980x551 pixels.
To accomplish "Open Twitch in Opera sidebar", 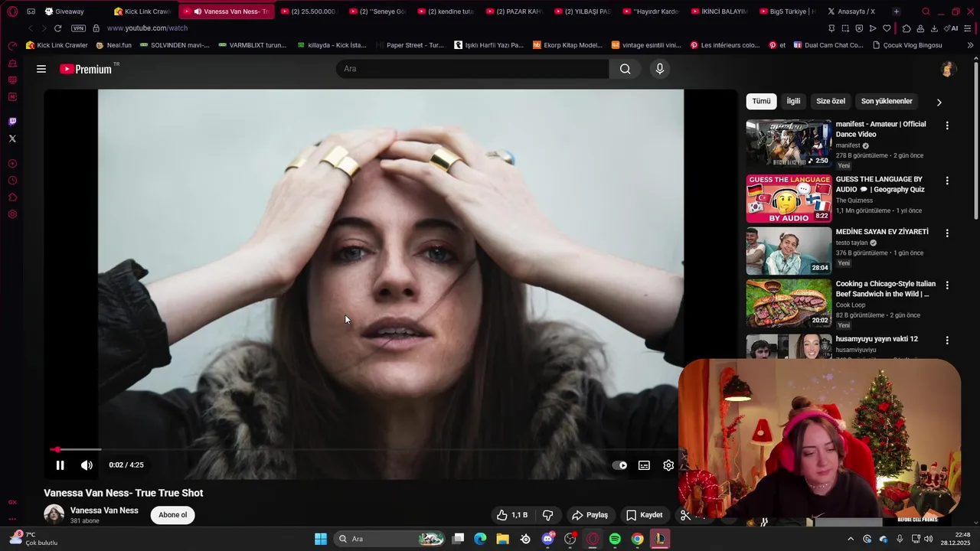I will click(12, 122).
